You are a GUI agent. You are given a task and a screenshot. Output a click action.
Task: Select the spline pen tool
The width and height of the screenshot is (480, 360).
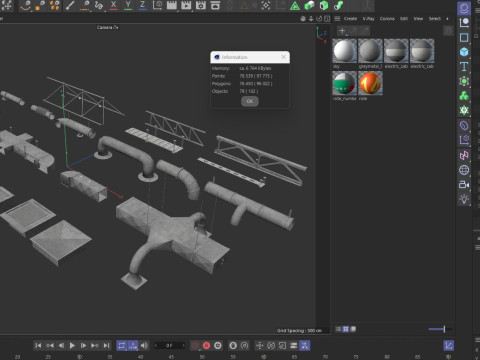click(26, 5)
